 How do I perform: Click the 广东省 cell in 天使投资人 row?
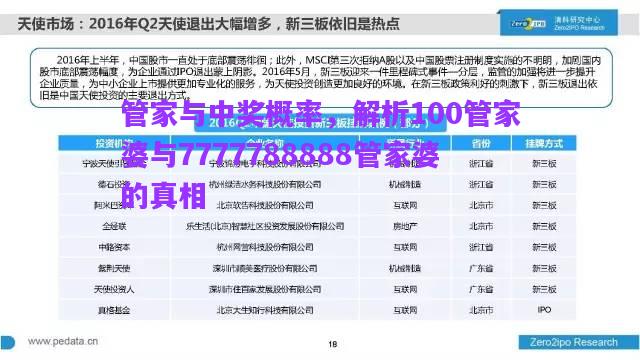tap(481, 289)
